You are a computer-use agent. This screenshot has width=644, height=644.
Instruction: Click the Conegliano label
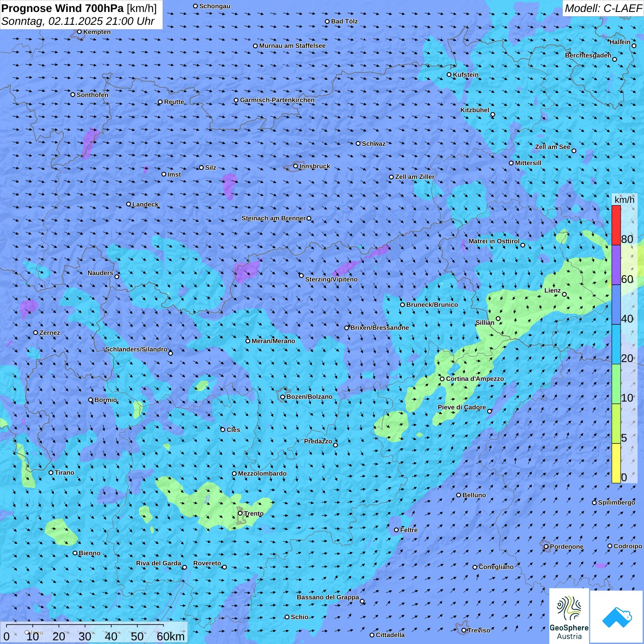tap(496, 567)
